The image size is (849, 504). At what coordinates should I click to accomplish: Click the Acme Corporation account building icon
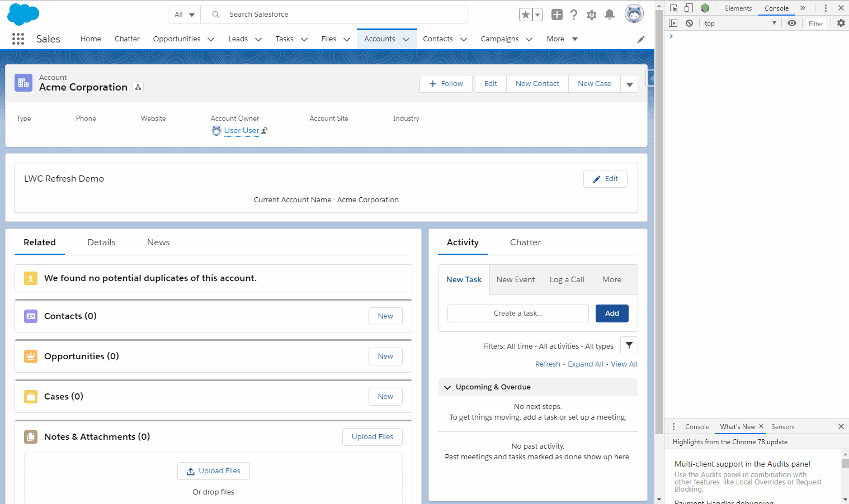point(23,83)
